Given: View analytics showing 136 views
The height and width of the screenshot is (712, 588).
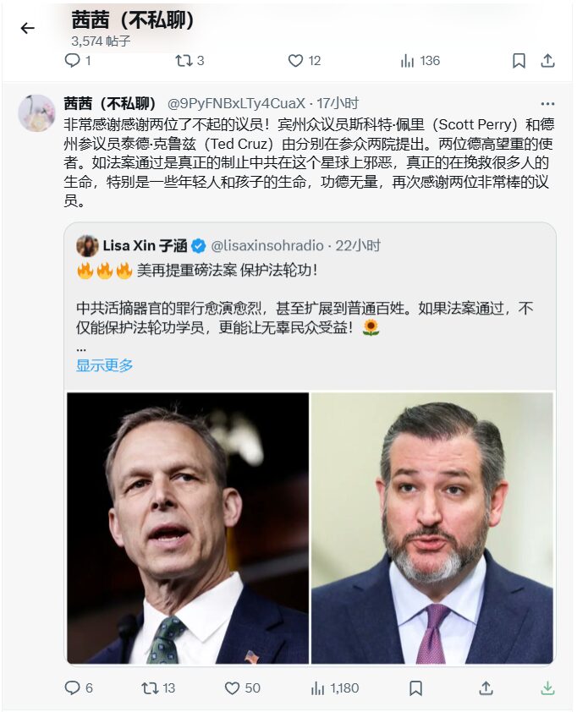Looking at the screenshot, I should (x=420, y=60).
